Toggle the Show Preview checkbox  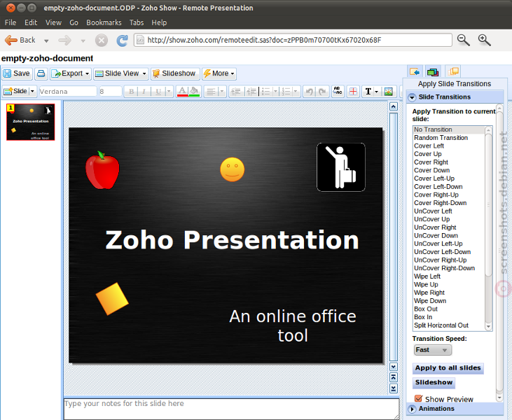418,398
